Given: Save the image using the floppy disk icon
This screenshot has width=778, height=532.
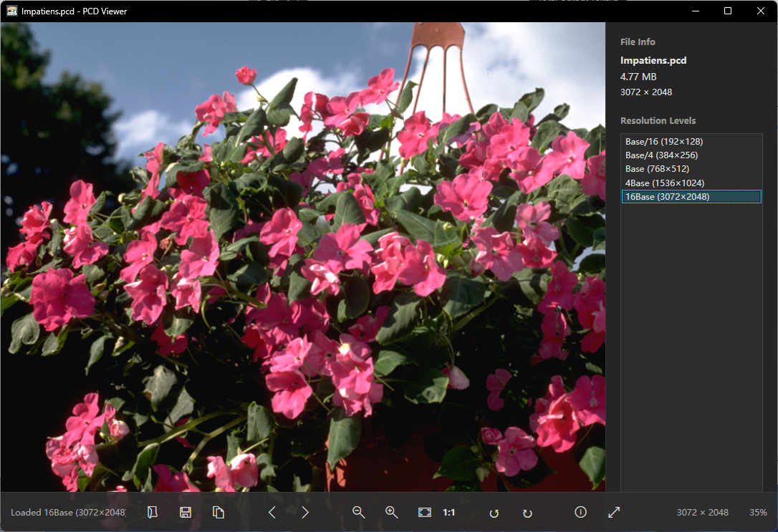Looking at the screenshot, I should [186, 512].
